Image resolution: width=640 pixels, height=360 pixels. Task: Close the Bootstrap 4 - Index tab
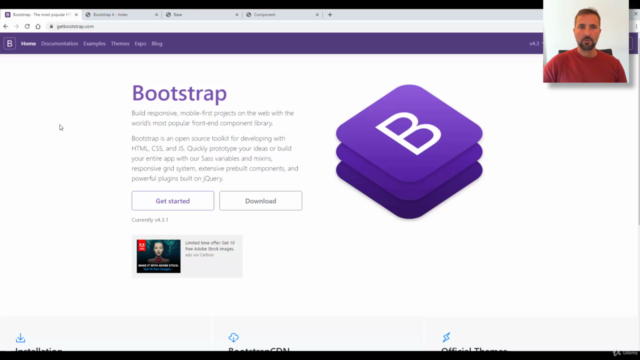156,15
